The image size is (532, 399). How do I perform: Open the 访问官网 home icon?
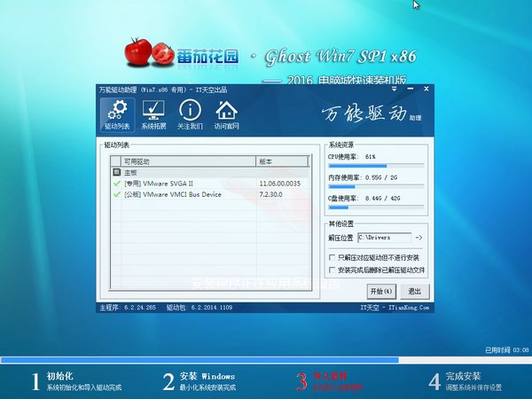pyautogui.click(x=227, y=113)
